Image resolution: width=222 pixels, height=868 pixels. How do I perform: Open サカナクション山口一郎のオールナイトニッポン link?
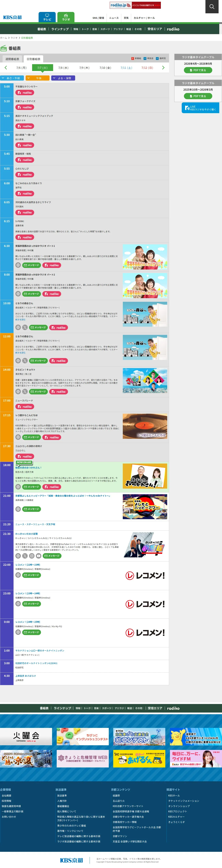coord(40,651)
